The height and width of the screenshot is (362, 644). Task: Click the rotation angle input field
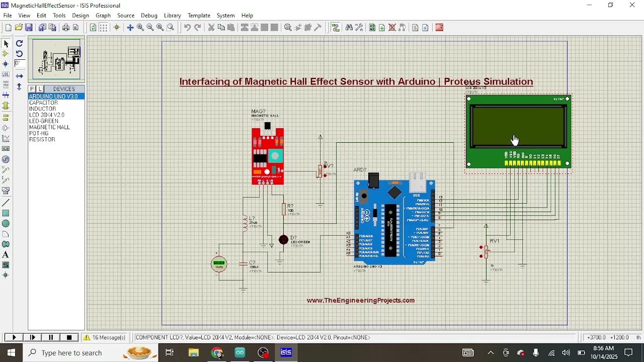(20, 63)
